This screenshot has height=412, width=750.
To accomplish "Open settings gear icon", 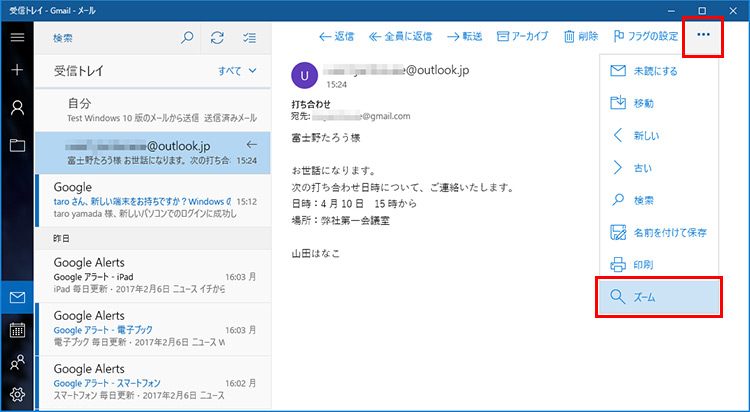I will point(17,394).
